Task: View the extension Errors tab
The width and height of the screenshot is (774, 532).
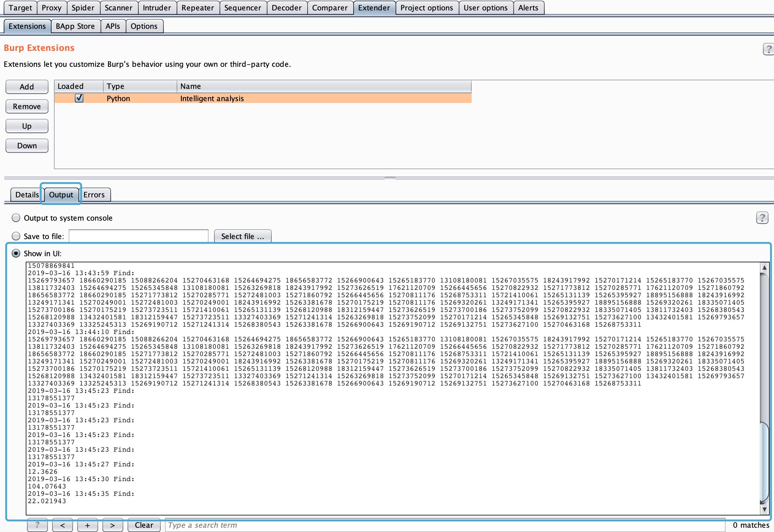Action: coord(94,195)
